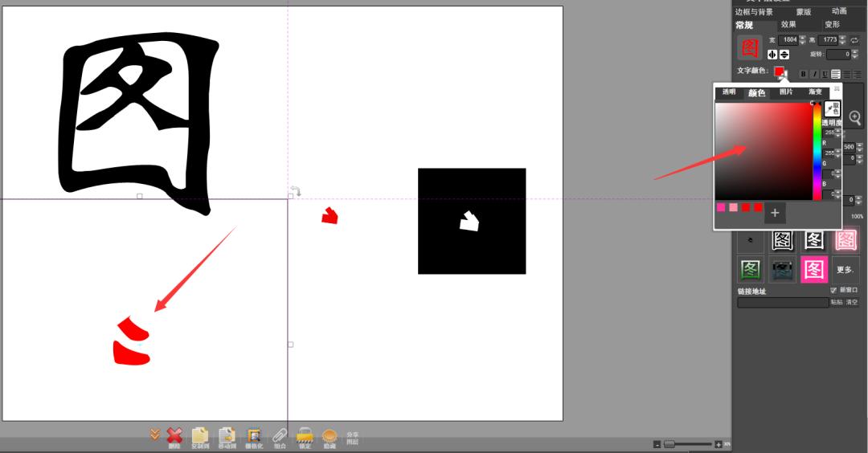The height and width of the screenshot is (453, 868).
Task: Click the paperclip group (组合) icon
Action: pyautogui.click(x=280, y=436)
